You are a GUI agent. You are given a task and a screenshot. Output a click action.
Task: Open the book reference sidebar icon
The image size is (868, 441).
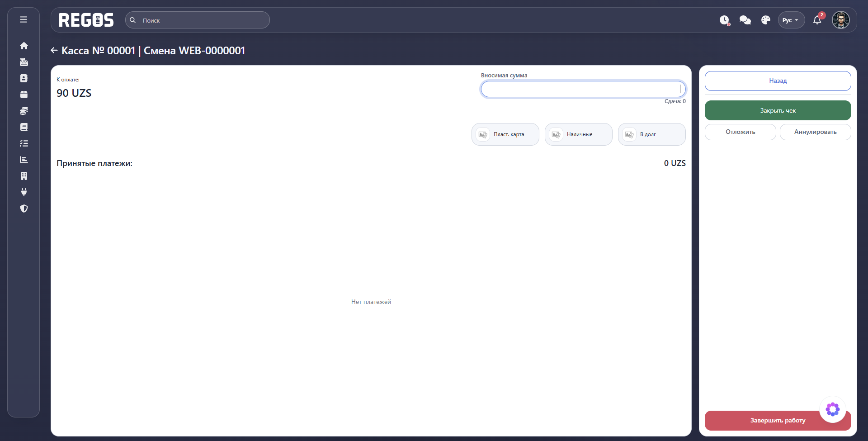[24, 127]
